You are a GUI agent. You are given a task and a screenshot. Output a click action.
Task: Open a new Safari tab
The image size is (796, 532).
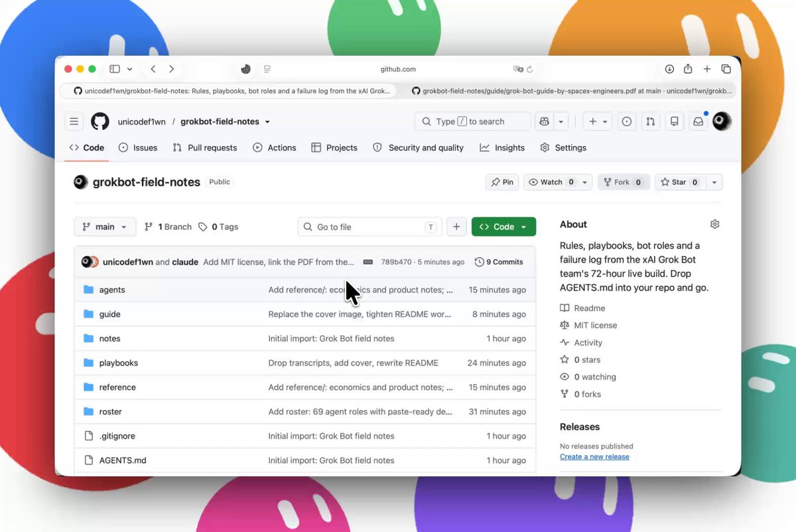click(707, 69)
